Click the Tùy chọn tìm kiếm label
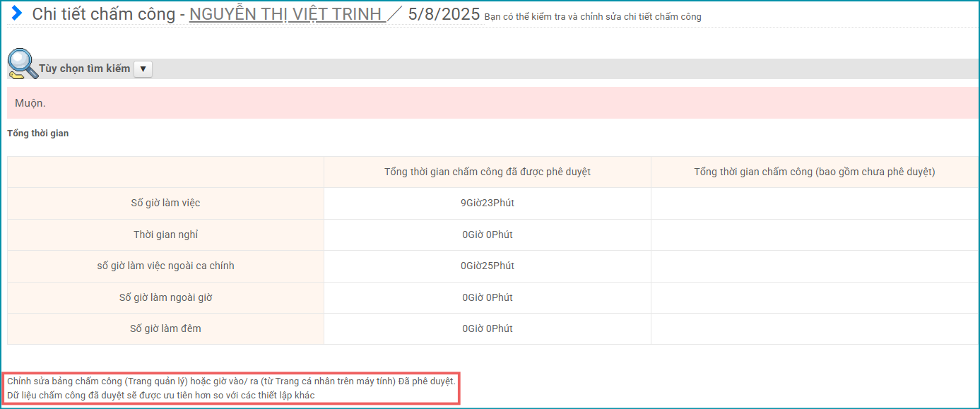Screen dimensions: 980x409 coord(85,69)
